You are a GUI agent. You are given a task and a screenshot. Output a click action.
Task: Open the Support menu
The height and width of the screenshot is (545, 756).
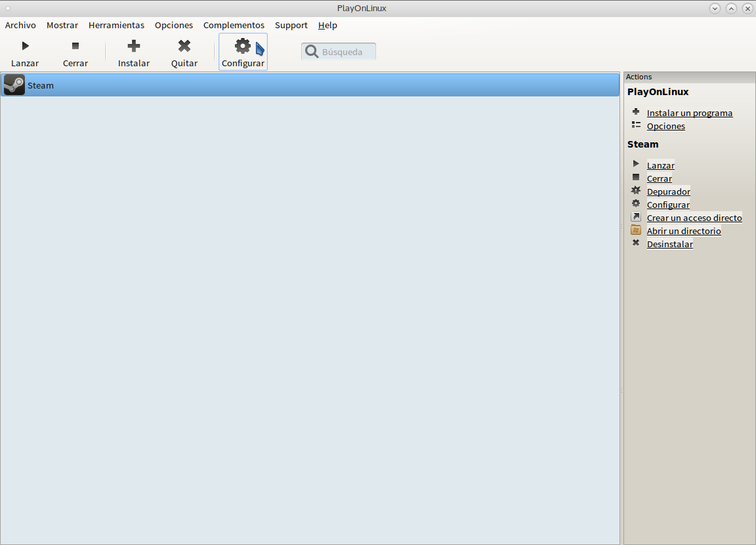[291, 25]
